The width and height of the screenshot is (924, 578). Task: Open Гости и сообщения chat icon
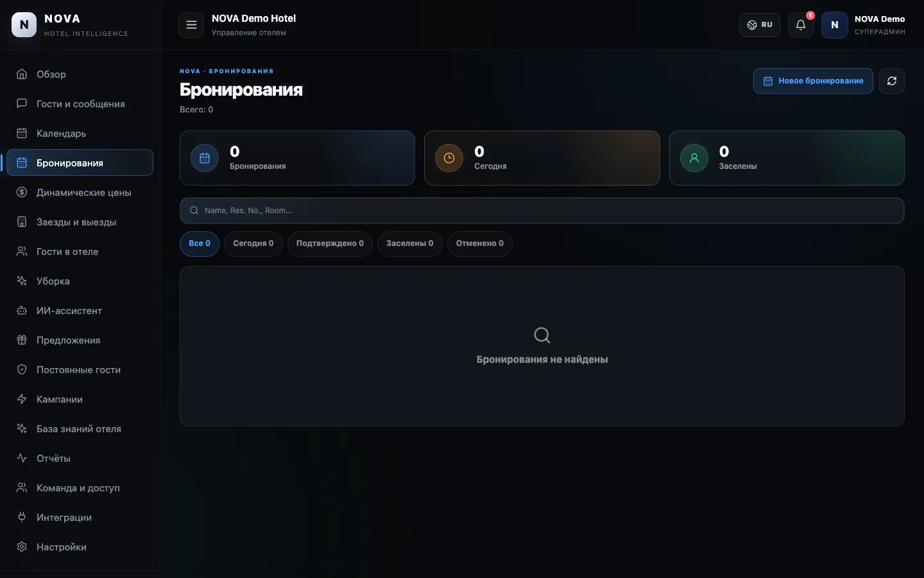22,103
